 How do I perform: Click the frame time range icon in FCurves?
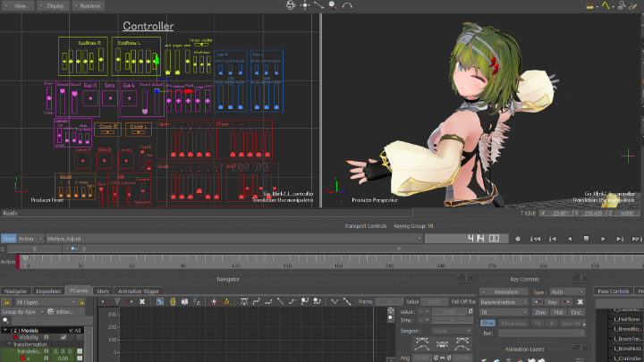click(x=173, y=302)
